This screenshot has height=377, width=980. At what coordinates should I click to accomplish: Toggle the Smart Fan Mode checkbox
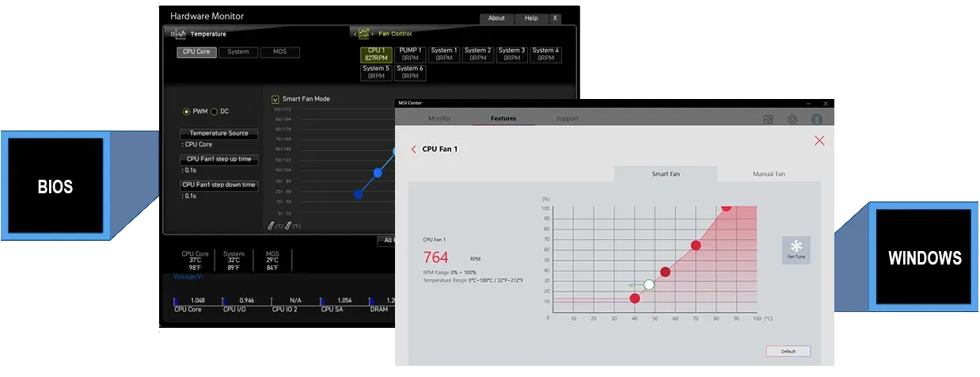point(275,99)
